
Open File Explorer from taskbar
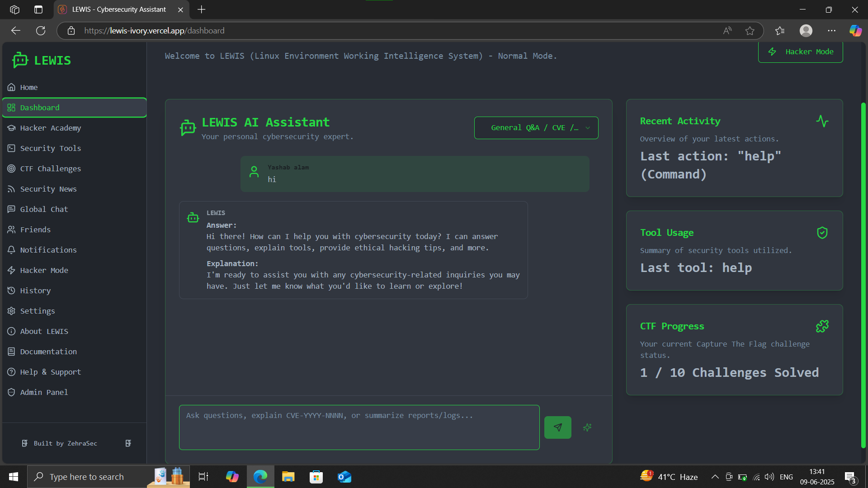click(x=288, y=477)
